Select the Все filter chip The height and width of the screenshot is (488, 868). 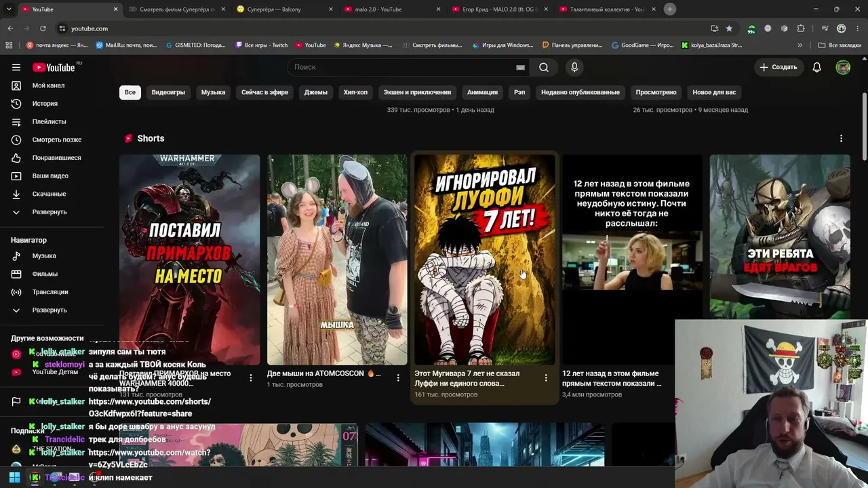pyautogui.click(x=130, y=92)
